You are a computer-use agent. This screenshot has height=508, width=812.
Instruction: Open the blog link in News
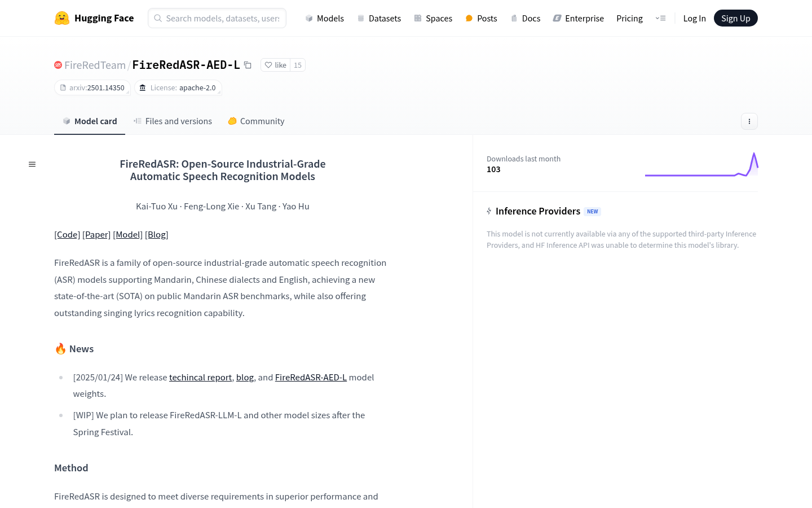click(x=245, y=377)
